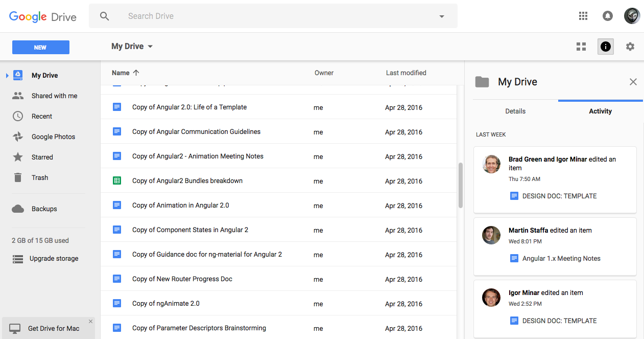Open the settings gear menu
This screenshot has width=644, height=339.
tap(630, 47)
